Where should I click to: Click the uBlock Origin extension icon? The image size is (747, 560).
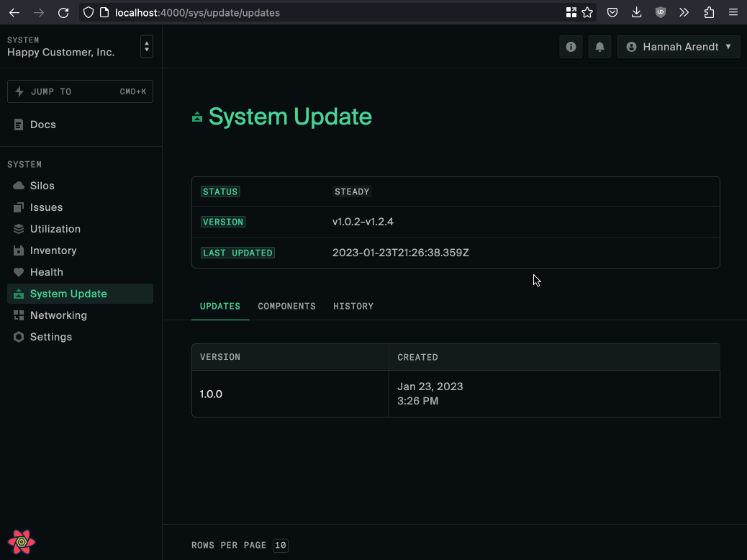[x=661, y=13]
